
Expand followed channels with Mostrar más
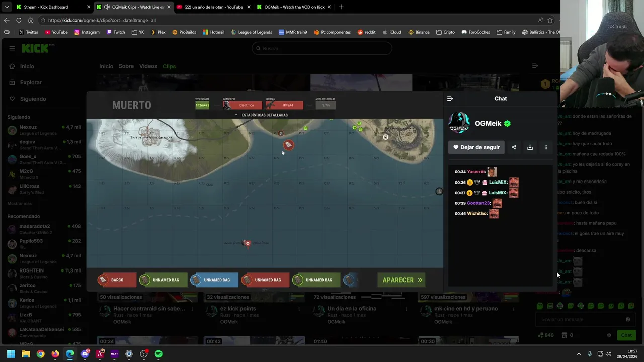(20, 204)
